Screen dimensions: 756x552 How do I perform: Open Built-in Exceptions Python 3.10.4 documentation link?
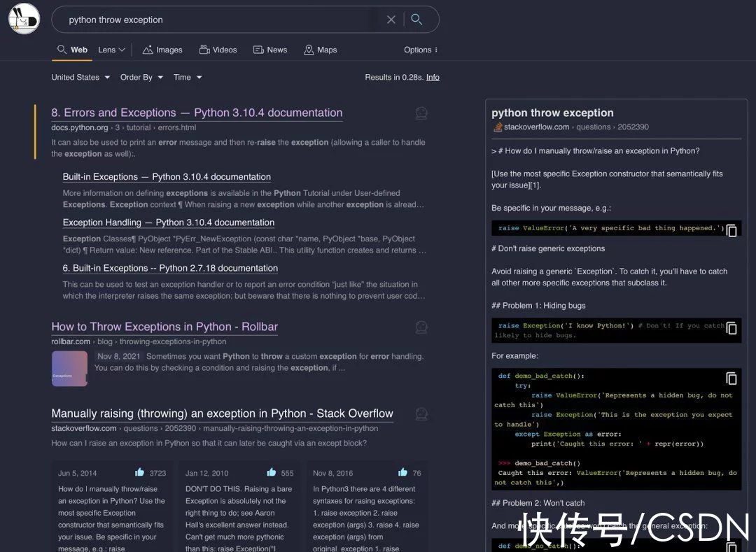(x=167, y=177)
